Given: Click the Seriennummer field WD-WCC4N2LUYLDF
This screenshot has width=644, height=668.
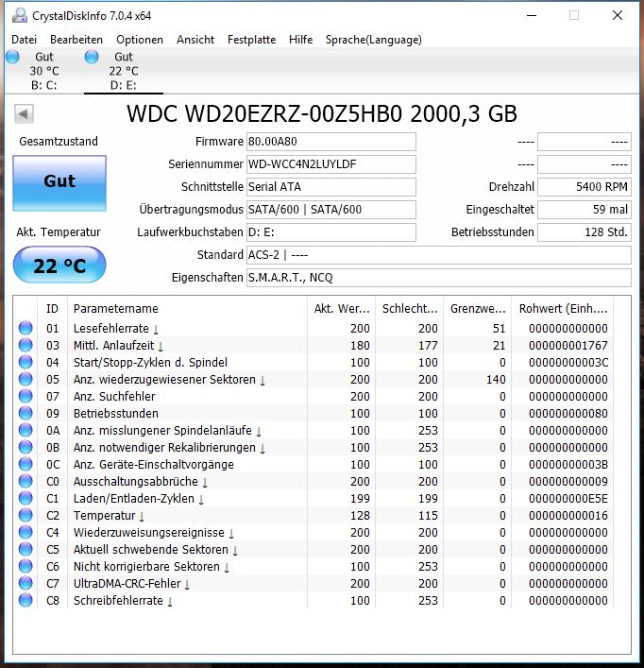Looking at the screenshot, I should (x=331, y=164).
